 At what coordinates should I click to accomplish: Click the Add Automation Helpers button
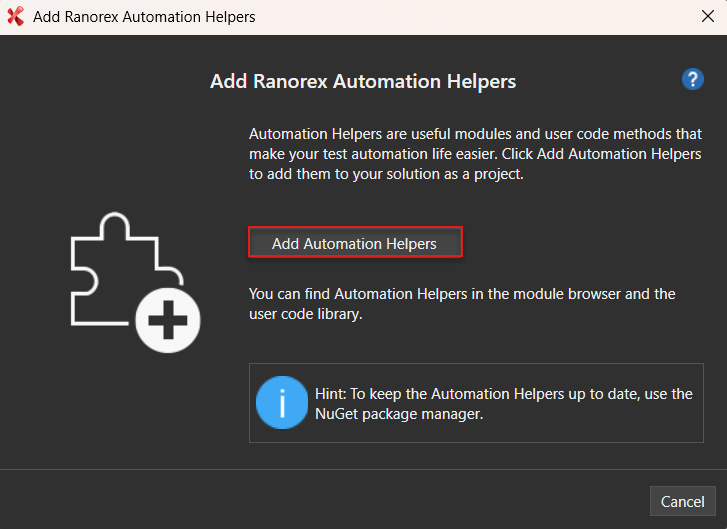pyautogui.click(x=355, y=242)
